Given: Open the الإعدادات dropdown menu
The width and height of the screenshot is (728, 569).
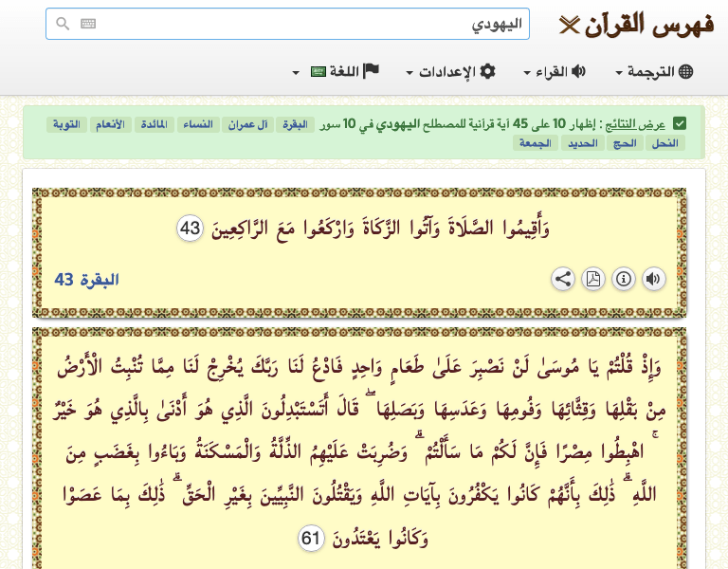Looking at the screenshot, I should click(x=450, y=72).
